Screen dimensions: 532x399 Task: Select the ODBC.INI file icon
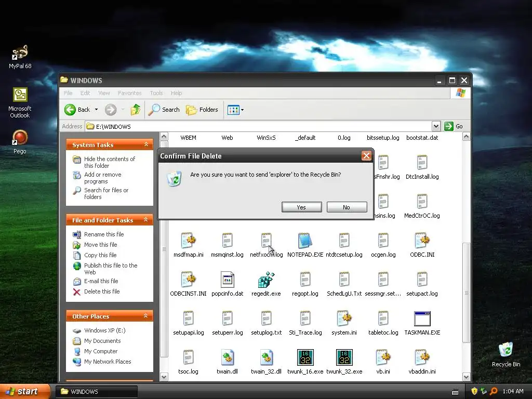[422, 241]
